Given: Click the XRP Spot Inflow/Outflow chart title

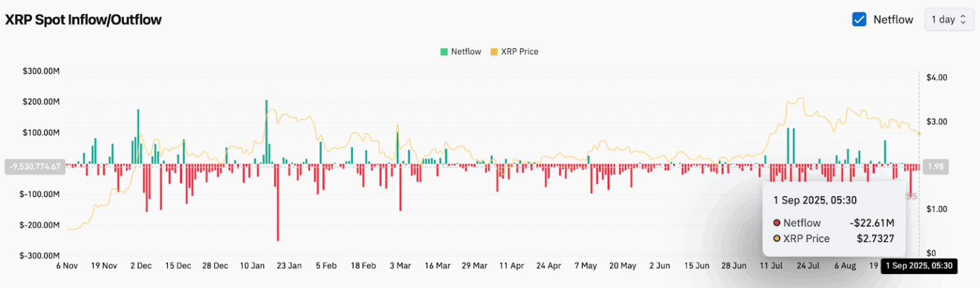Looking at the screenshot, I should point(84,20).
